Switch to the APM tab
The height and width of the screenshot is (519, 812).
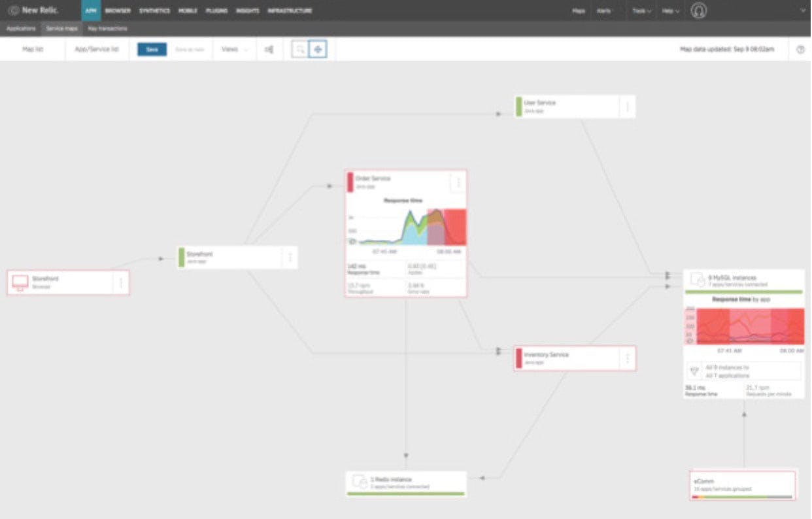pyautogui.click(x=91, y=10)
